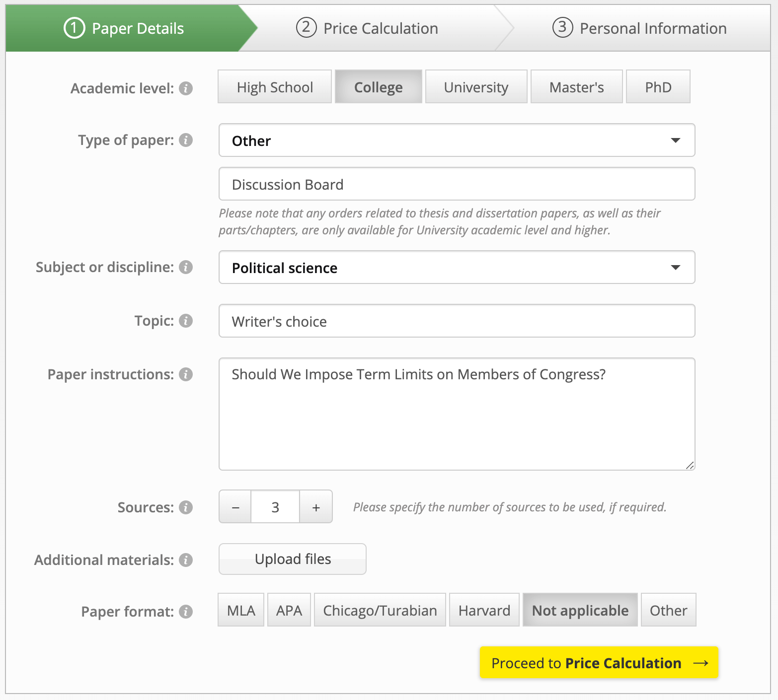Click the Subject or discipline info icon
This screenshot has height=700, width=778.
tap(186, 267)
